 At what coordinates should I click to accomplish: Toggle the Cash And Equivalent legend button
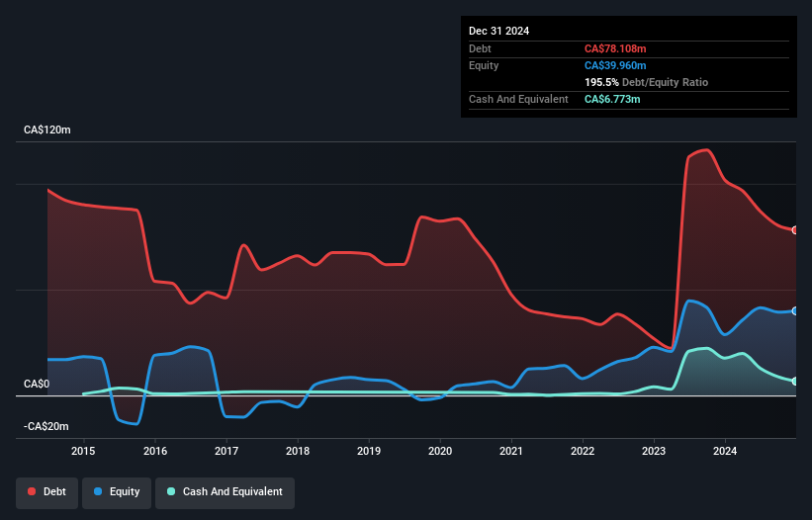[225, 491]
